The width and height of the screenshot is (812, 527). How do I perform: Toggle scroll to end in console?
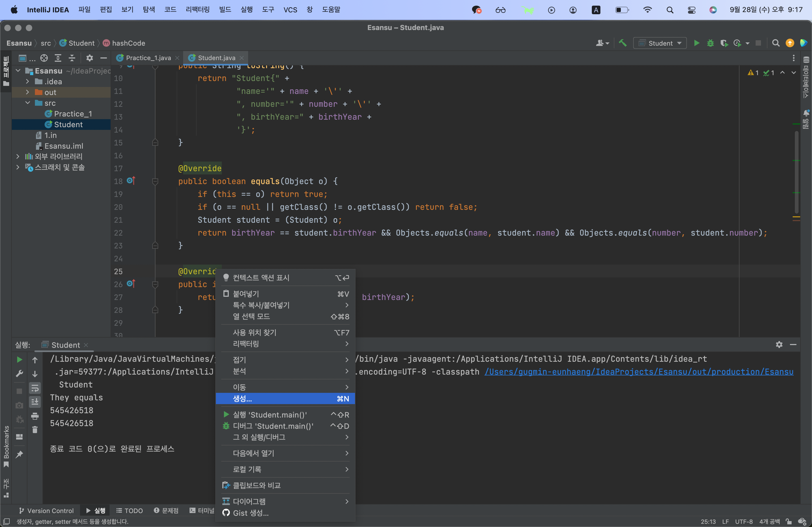click(35, 402)
